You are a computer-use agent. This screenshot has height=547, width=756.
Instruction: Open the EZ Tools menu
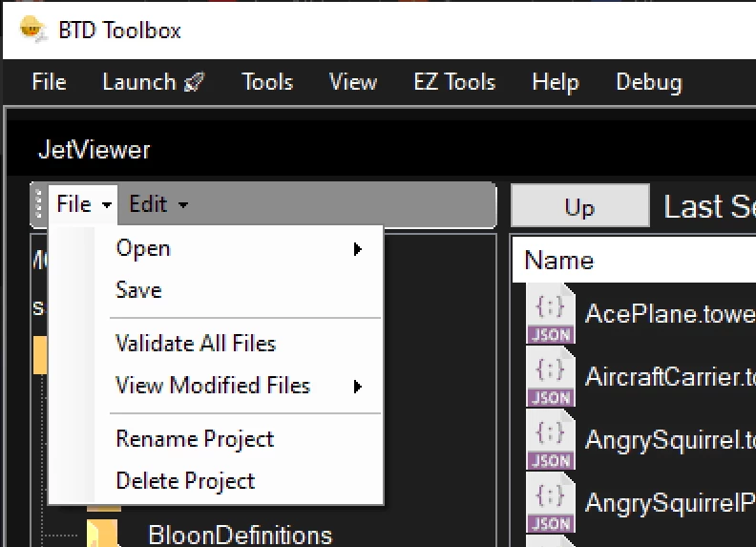(x=454, y=82)
